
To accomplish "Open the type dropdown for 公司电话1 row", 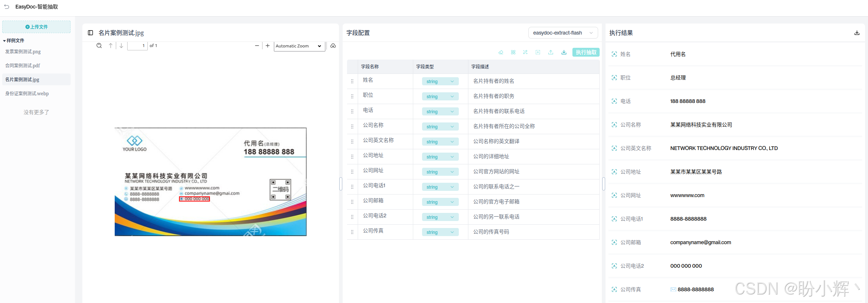I will pos(440,187).
